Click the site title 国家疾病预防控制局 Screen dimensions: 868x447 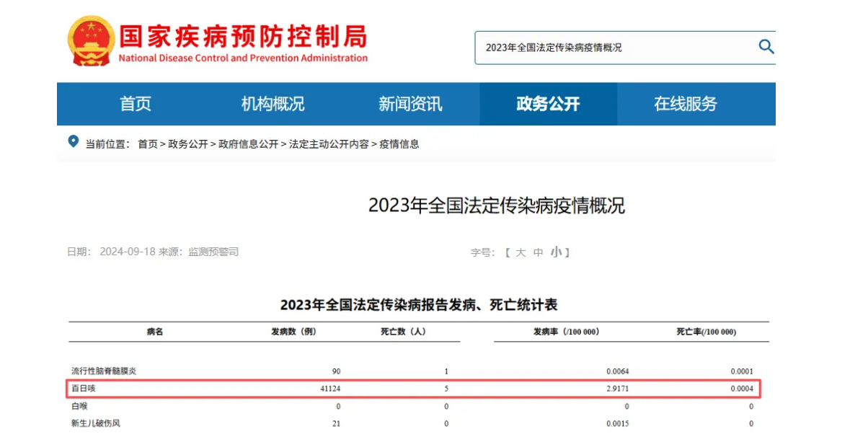click(x=242, y=36)
